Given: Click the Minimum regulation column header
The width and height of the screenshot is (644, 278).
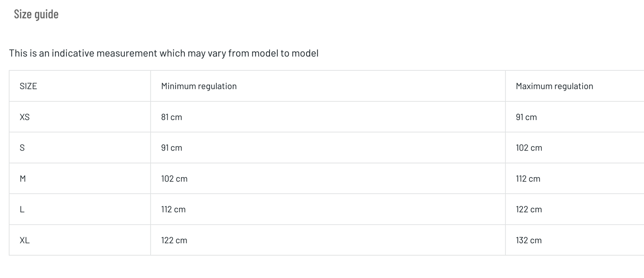Looking at the screenshot, I should click(199, 86).
